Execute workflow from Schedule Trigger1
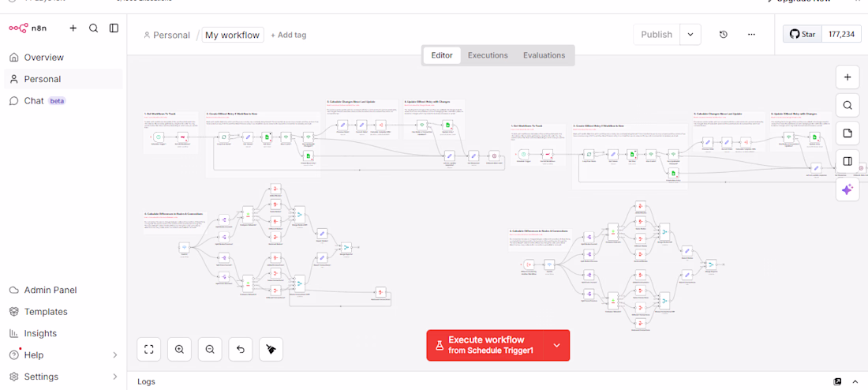Screen dimensions: 868x390 point(485,345)
